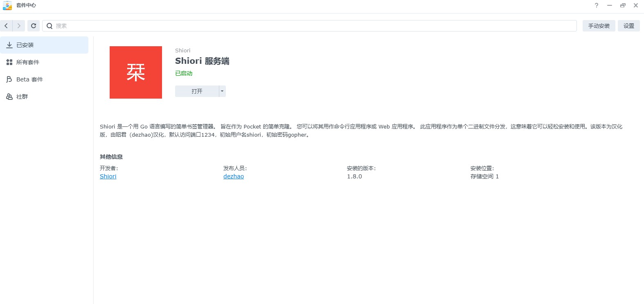Click the help question mark icon

point(597,5)
